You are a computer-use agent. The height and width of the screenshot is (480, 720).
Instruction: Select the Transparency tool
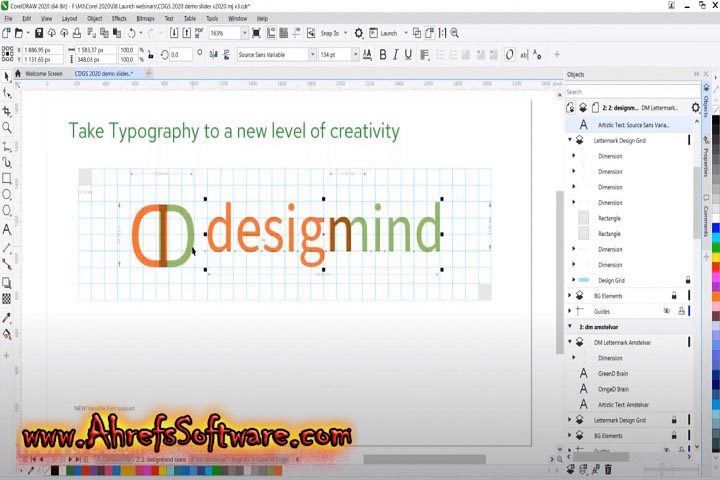point(7,299)
